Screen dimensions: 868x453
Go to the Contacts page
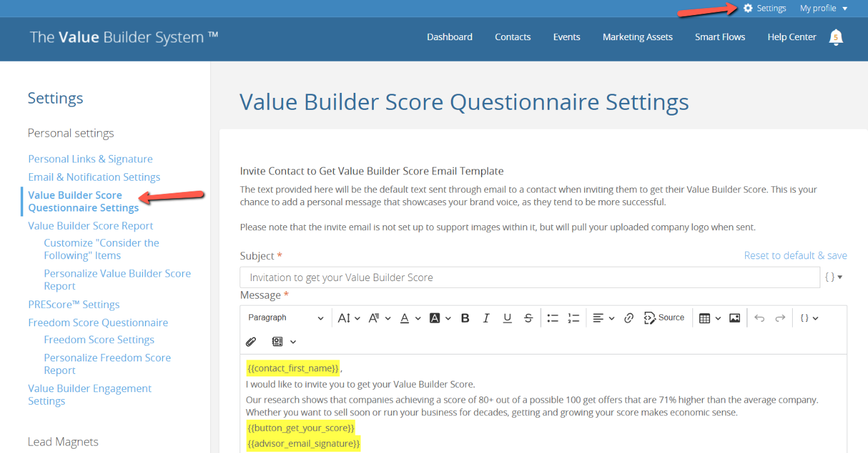[512, 37]
